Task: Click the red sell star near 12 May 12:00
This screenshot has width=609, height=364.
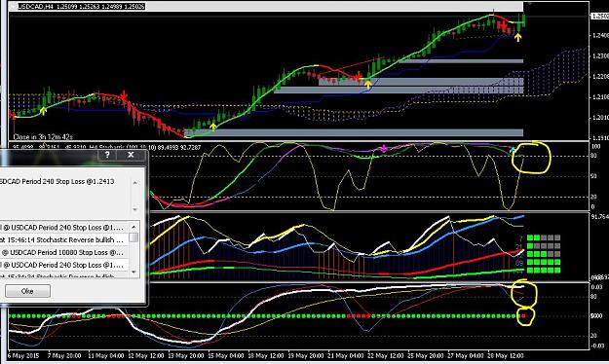Action: pyautogui.click(x=124, y=95)
